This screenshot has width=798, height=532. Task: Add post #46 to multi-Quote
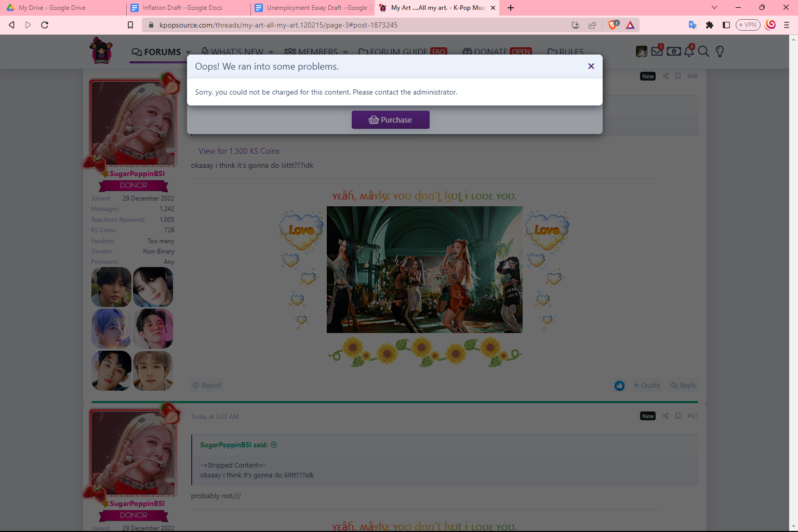[647, 385]
